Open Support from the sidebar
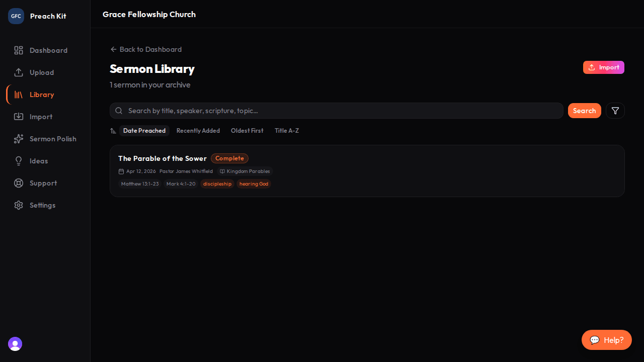This screenshot has height=362, width=644. click(x=43, y=183)
